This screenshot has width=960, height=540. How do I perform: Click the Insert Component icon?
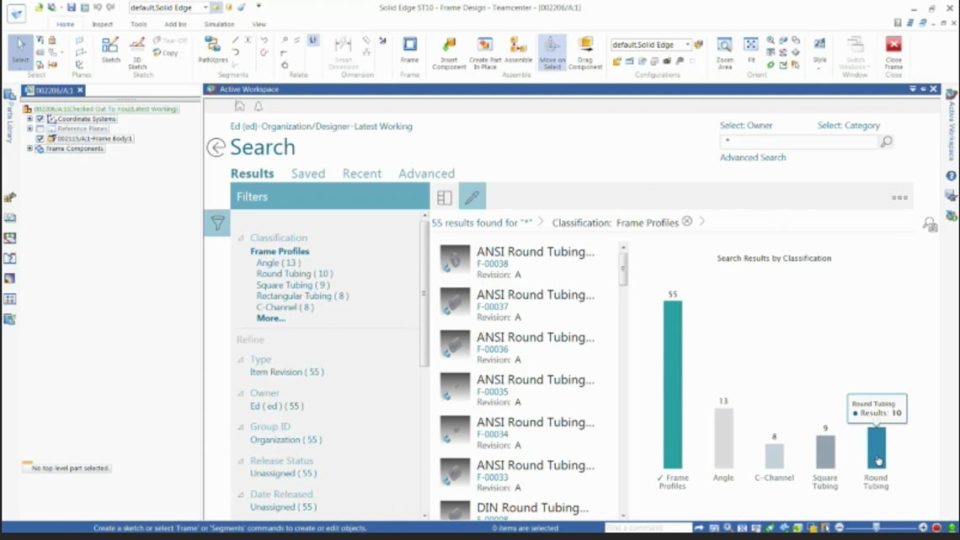click(x=449, y=50)
